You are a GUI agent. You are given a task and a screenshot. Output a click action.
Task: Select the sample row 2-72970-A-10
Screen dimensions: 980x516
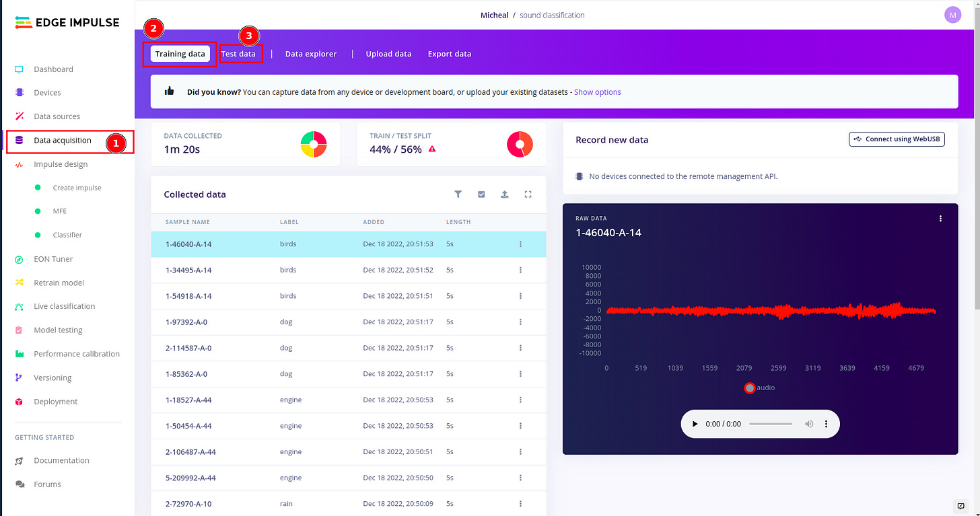pos(348,503)
